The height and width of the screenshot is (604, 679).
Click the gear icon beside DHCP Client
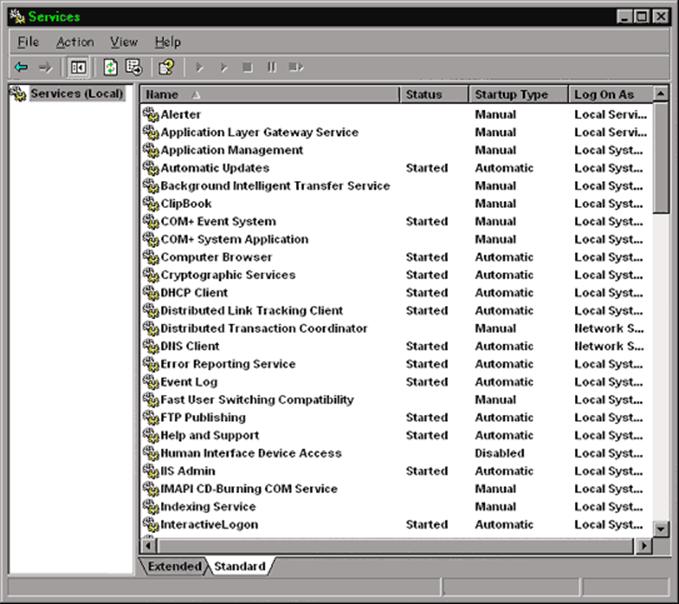click(151, 293)
